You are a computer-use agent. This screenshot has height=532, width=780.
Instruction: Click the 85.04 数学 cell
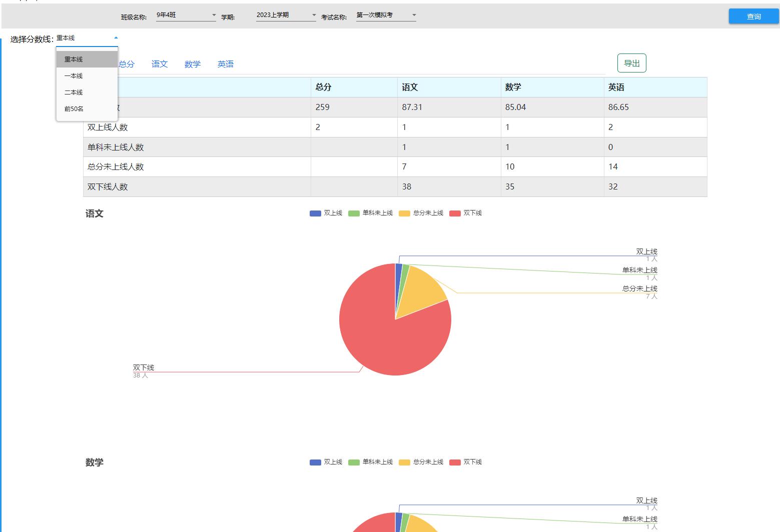click(x=552, y=107)
